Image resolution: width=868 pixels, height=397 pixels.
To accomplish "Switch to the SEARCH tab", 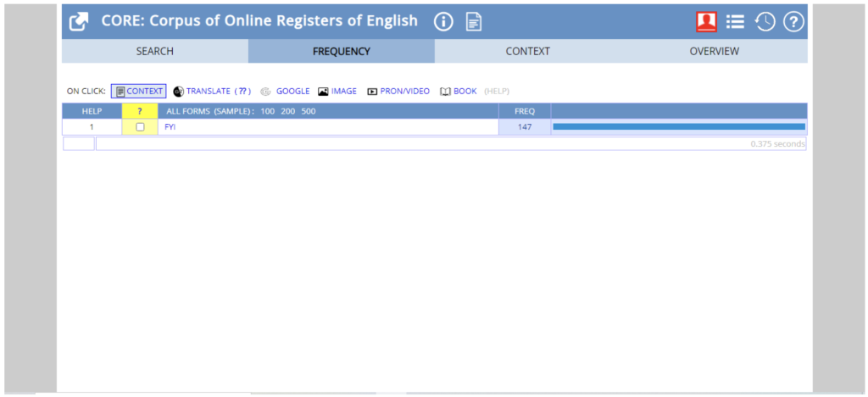I will 155,52.
